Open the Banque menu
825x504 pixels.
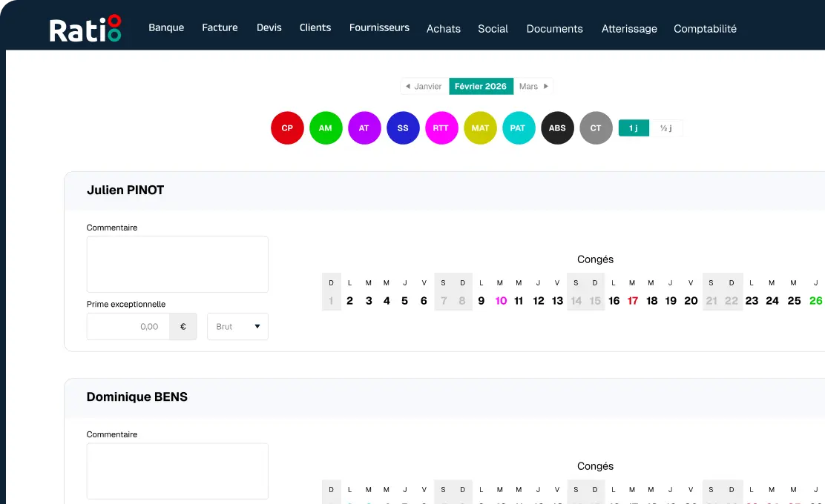tap(166, 27)
